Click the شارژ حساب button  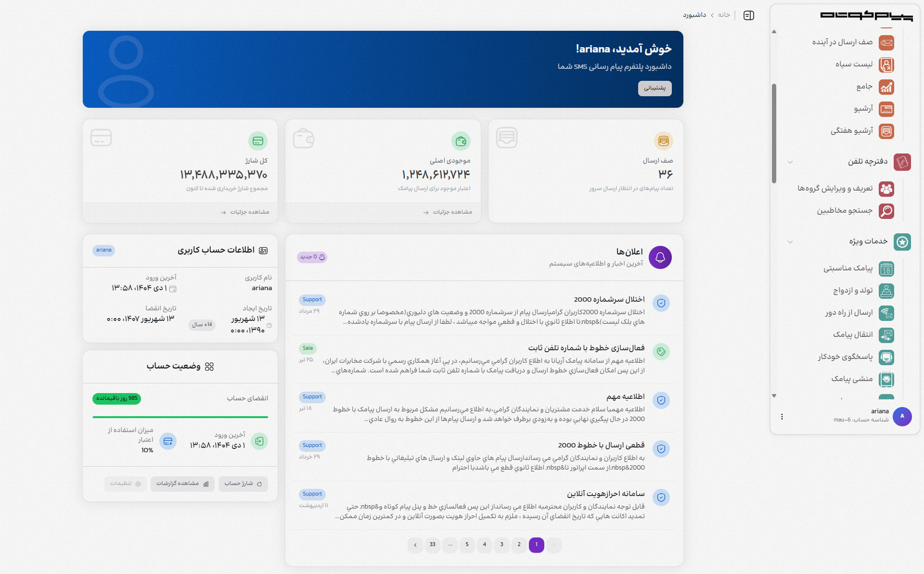244,484
